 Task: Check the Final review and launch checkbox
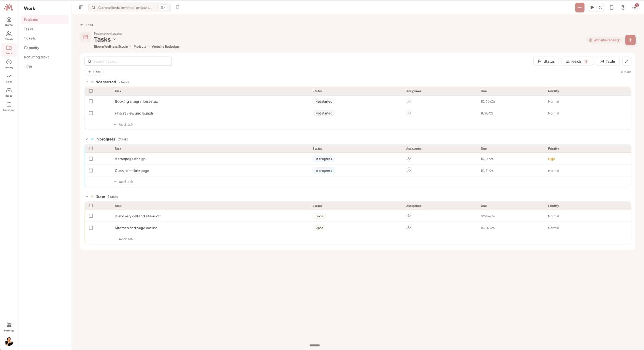click(x=91, y=113)
